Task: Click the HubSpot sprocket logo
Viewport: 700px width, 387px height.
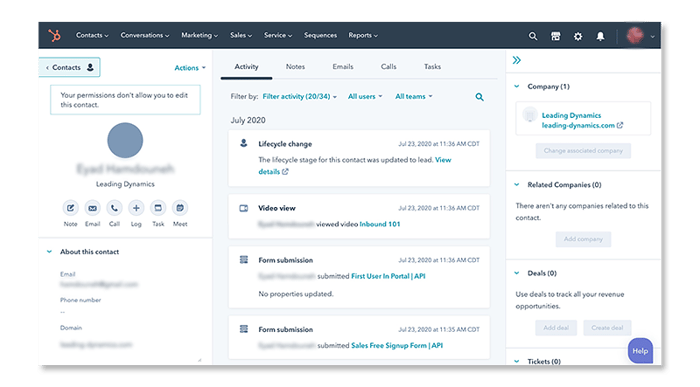Action: click(x=54, y=35)
